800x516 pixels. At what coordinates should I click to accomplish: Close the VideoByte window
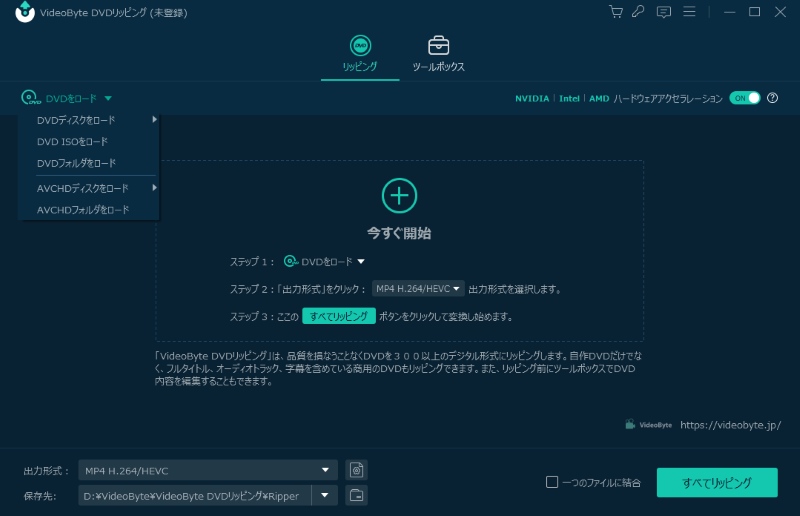click(x=780, y=12)
